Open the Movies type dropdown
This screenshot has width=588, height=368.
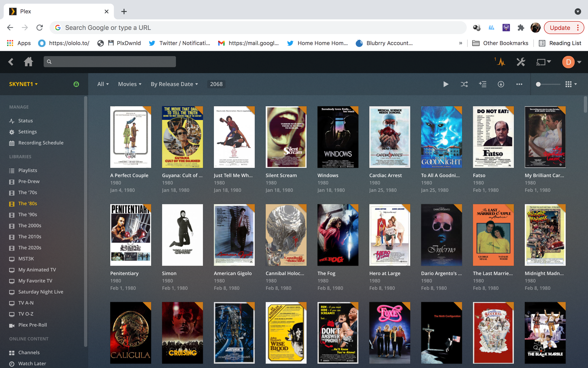click(130, 84)
